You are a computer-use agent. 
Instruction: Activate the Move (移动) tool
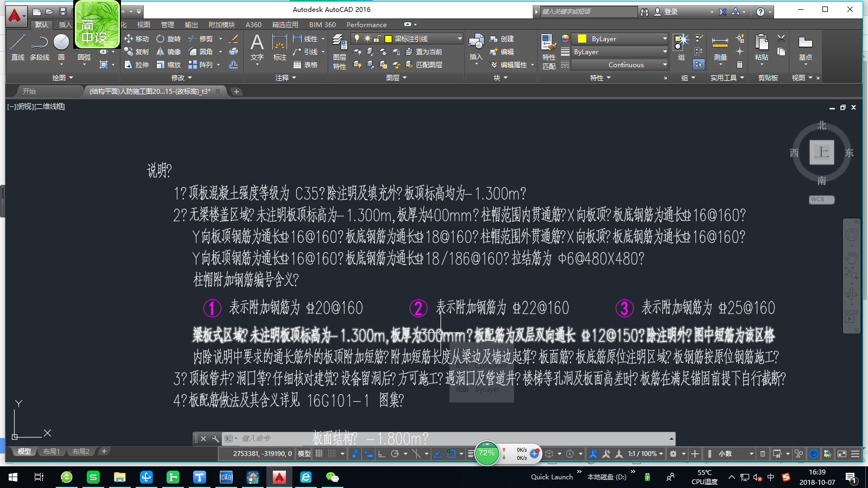[137, 39]
